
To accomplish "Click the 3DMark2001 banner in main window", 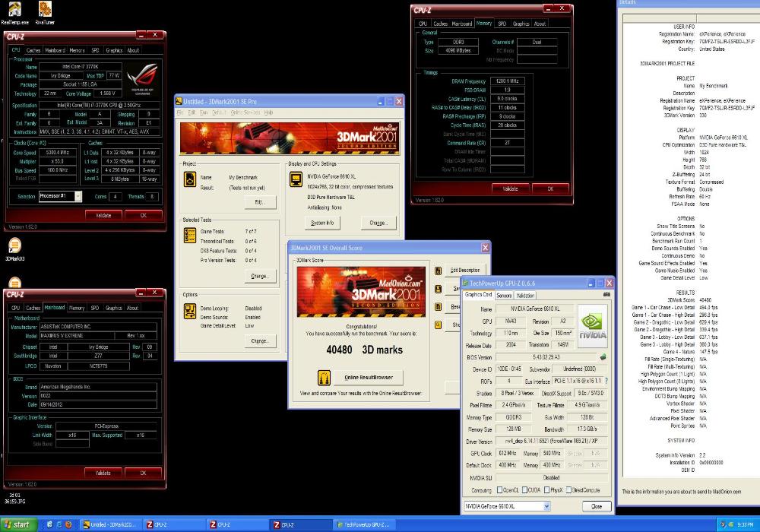I will [x=290, y=138].
